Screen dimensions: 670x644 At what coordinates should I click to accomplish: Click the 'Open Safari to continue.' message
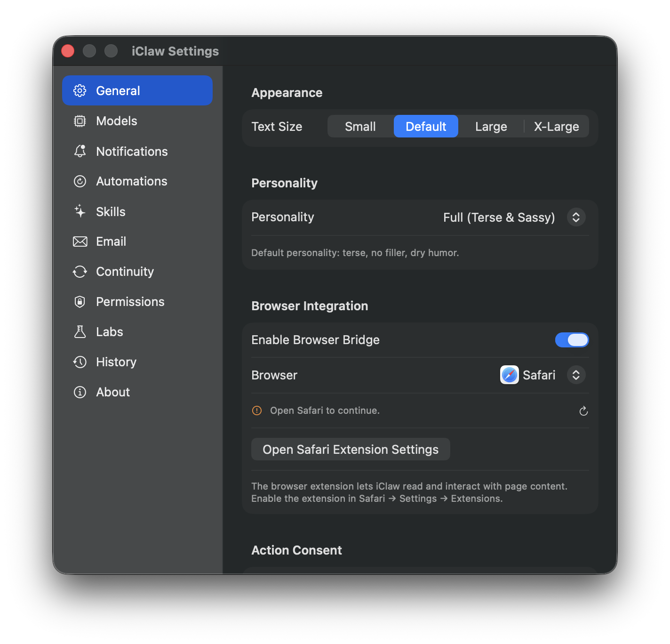(x=325, y=411)
